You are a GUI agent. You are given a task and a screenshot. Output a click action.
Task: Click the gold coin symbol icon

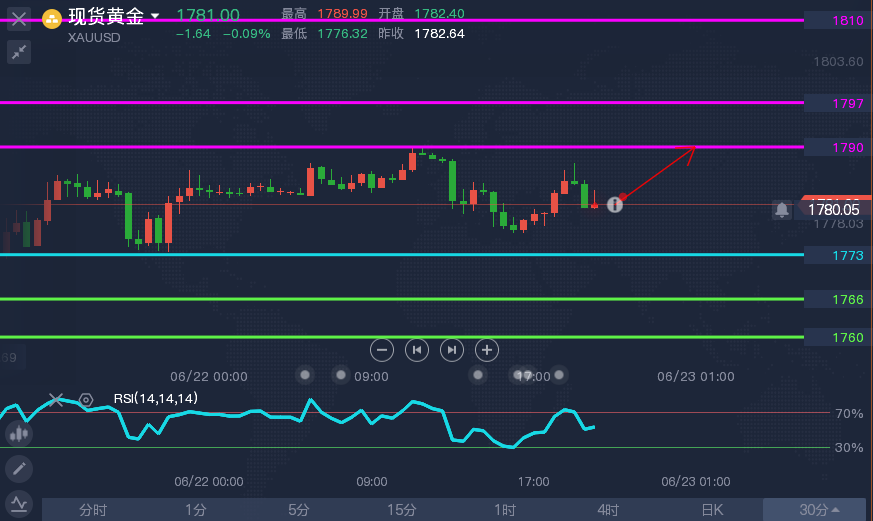point(52,19)
